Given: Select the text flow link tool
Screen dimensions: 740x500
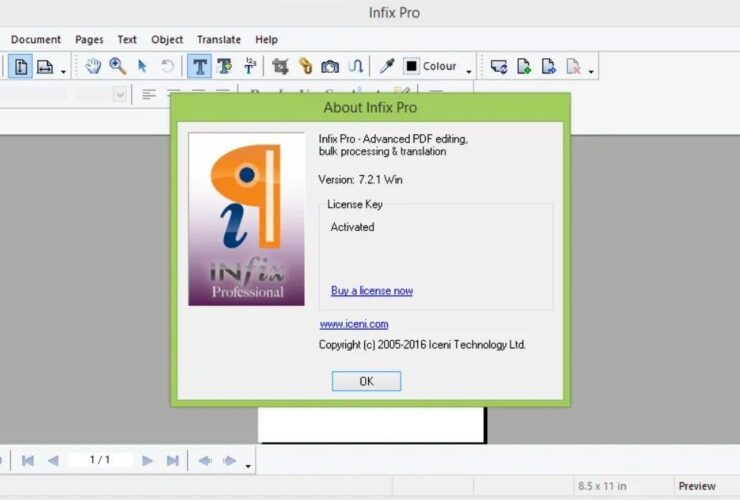Looking at the screenshot, I should pyautogui.click(x=355, y=66).
